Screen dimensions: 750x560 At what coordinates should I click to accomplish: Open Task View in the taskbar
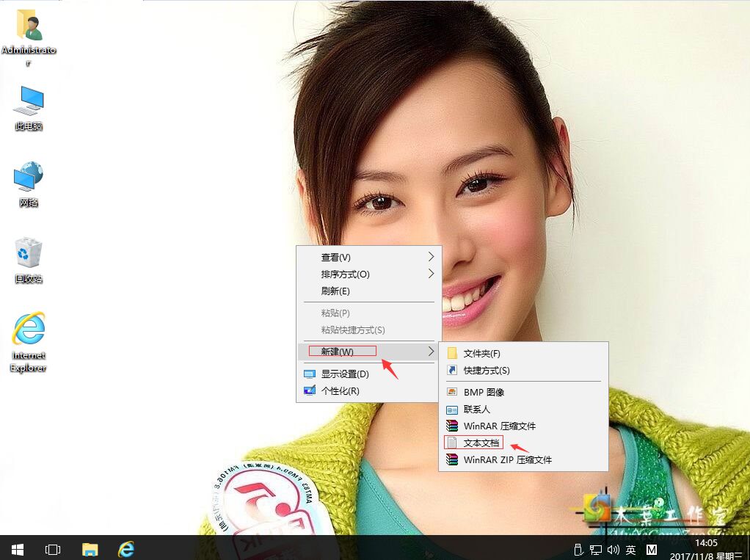click(x=52, y=548)
